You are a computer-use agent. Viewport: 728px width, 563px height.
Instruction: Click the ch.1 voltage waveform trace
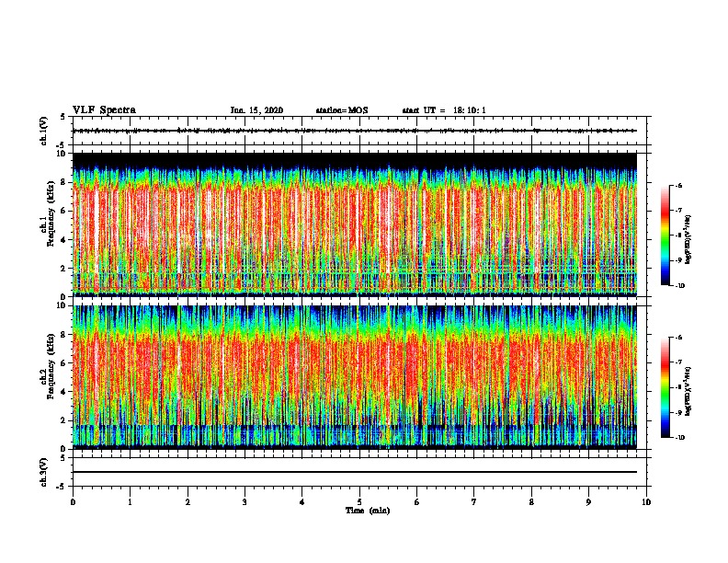click(x=355, y=131)
